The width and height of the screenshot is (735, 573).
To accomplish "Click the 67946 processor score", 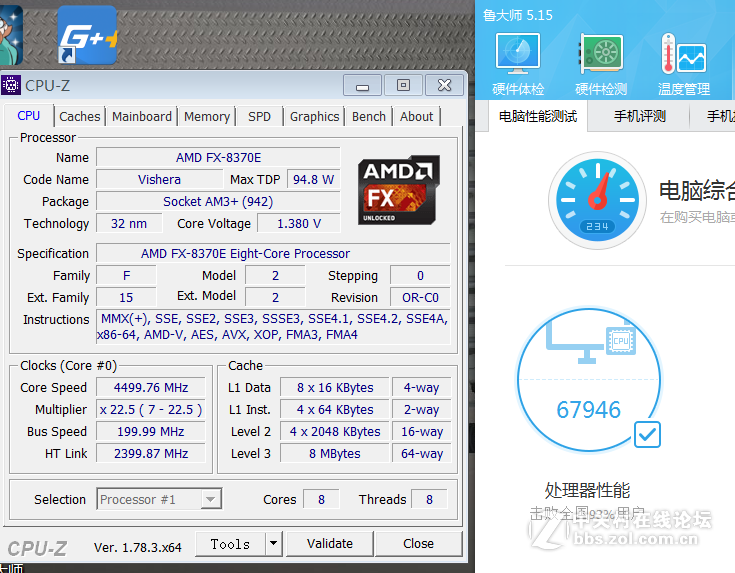I will (x=589, y=410).
